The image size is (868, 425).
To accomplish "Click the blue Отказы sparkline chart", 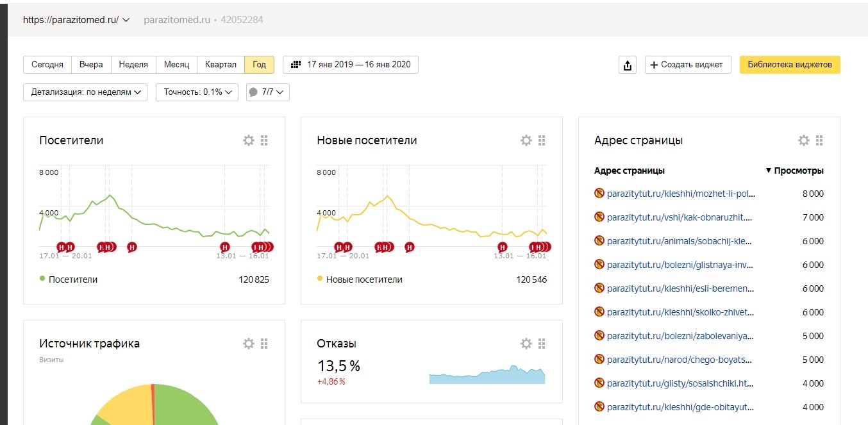I will click(x=487, y=374).
